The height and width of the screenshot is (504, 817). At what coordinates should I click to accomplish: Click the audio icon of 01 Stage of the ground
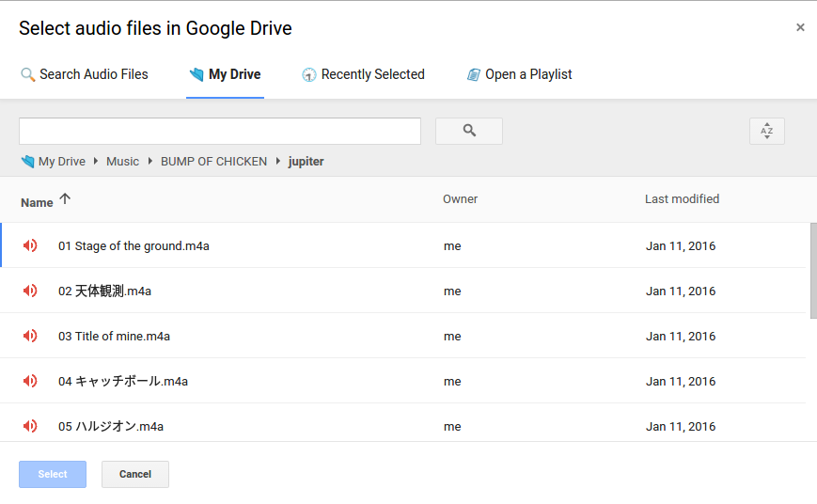tap(30, 245)
